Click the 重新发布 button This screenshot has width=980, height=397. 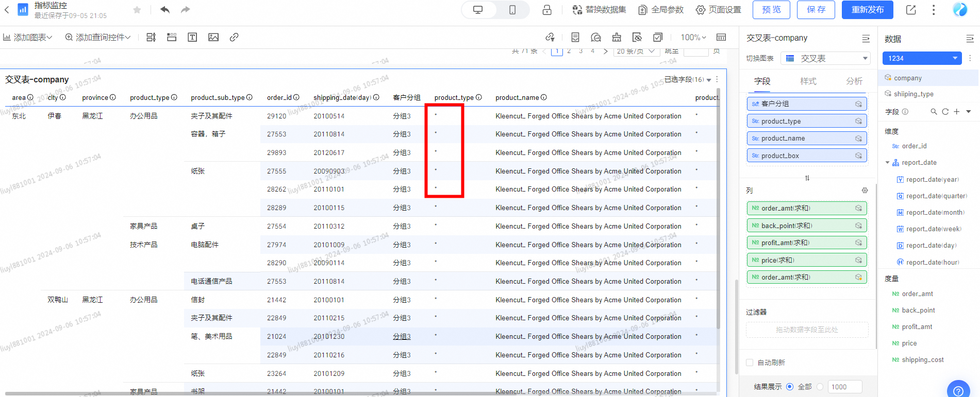[x=867, y=10]
